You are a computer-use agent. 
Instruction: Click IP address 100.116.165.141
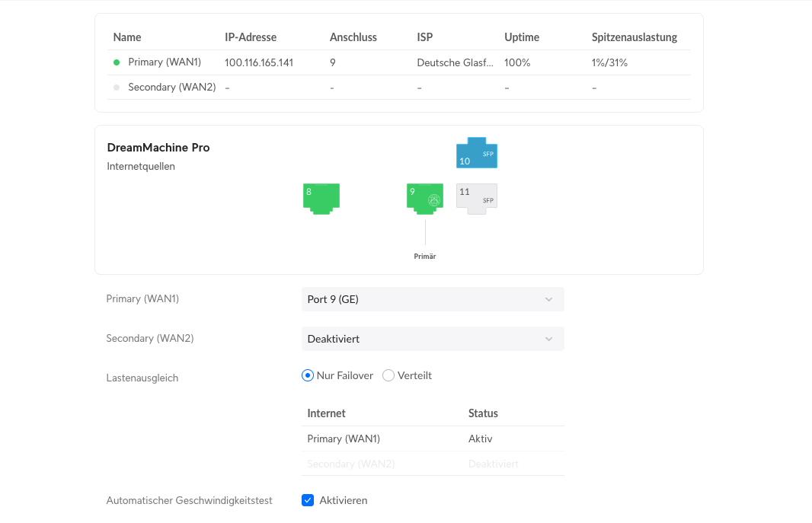click(x=259, y=62)
